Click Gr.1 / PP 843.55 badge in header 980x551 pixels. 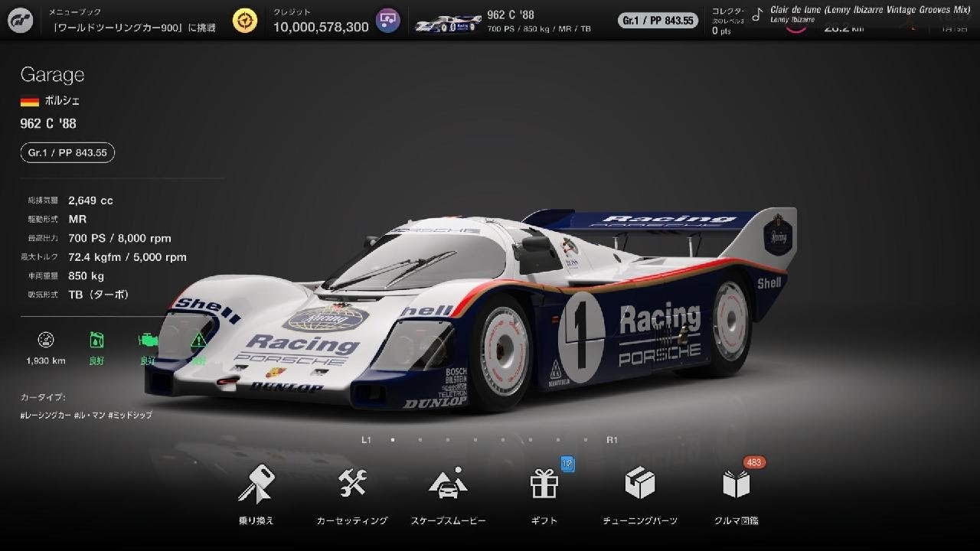click(x=658, y=21)
